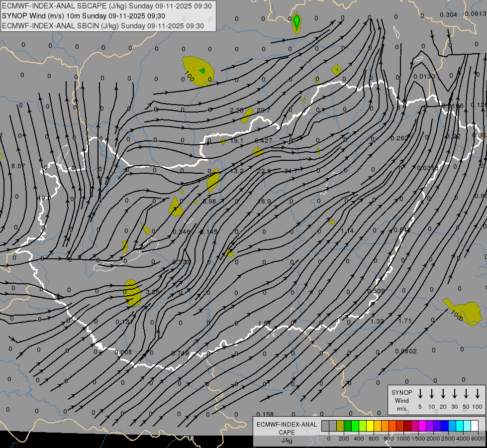487x448 pixels.
Task: Click the 10 m/s wind arrow in legend
Action: pos(431,394)
